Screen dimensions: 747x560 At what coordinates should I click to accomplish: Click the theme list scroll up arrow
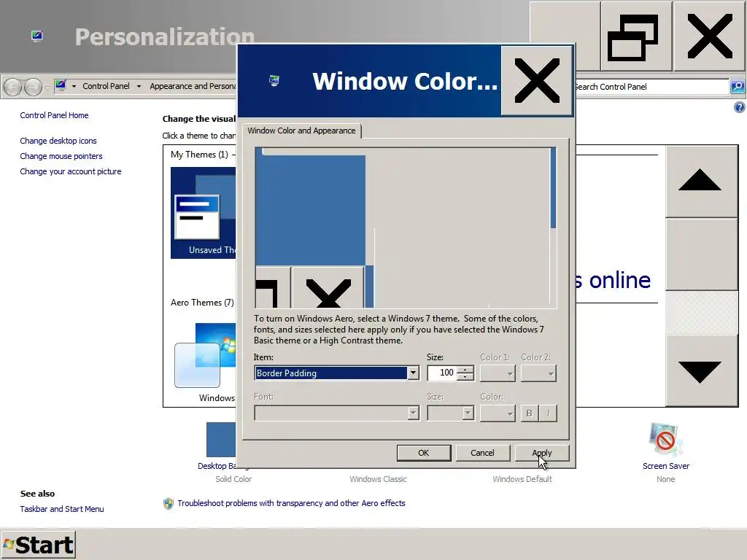tap(701, 182)
